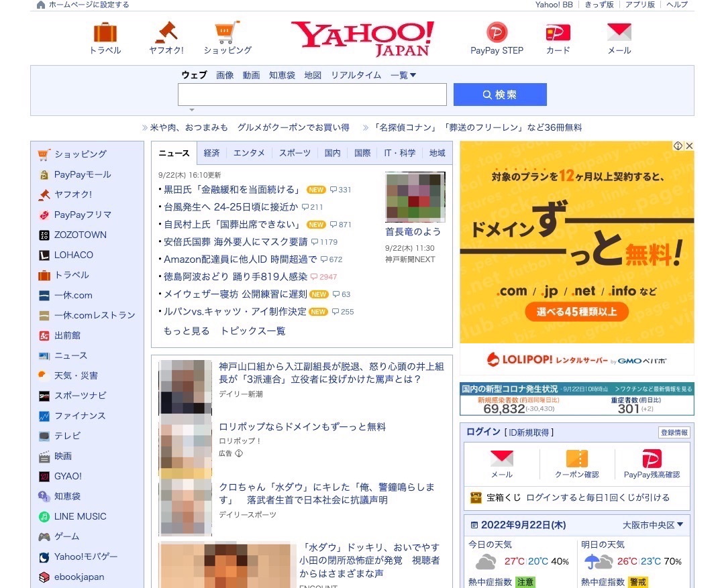Select the リアルタイム search type
The image size is (720, 588).
[356, 75]
